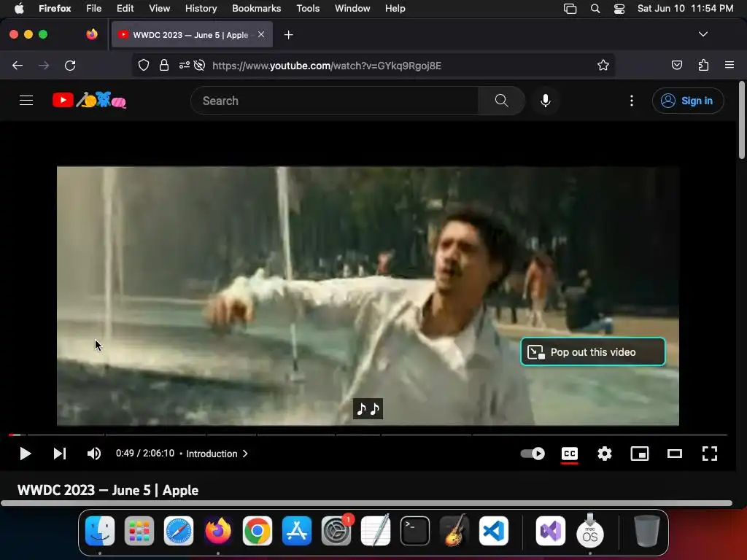Screen dimensions: 747x560
Task: Turn off closed captions
Action: 570,454
